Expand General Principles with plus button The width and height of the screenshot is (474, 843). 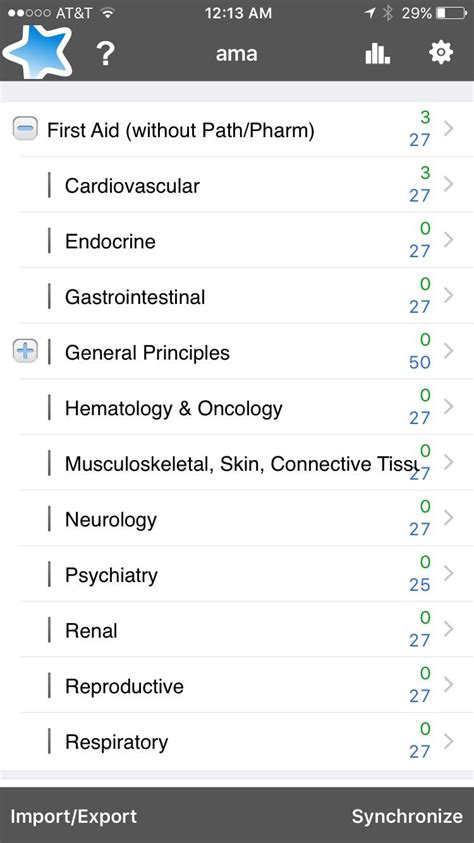tap(25, 352)
